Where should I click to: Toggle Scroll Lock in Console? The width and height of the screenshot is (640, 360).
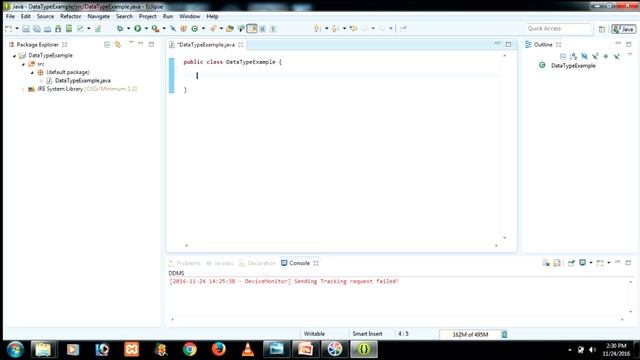point(557,263)
